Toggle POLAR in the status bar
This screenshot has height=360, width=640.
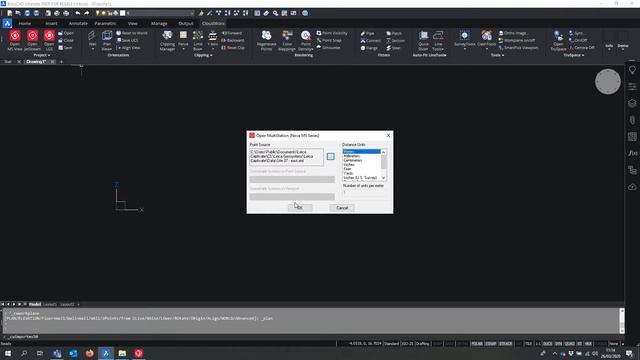[x=477, y=344]
